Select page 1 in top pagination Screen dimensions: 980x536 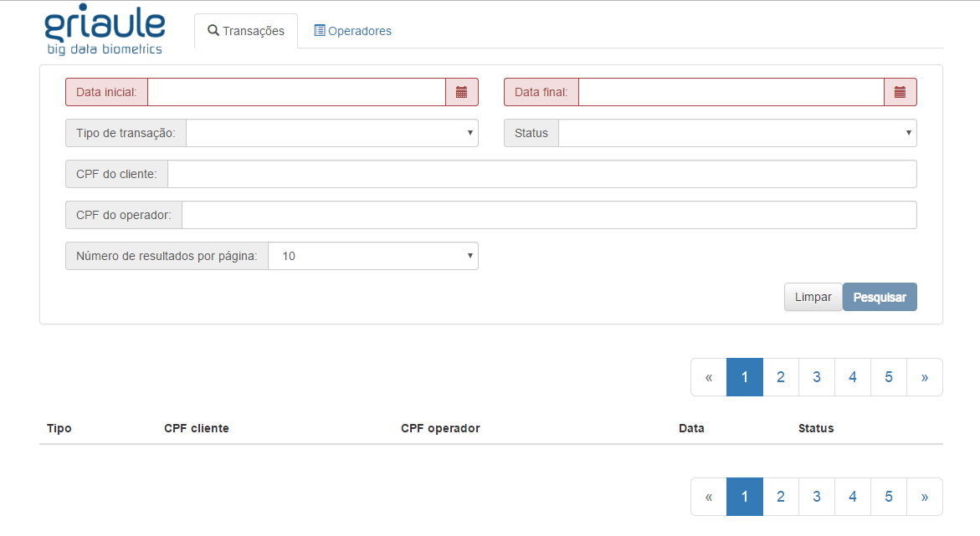pyautogui.click(x=744, y=377)
